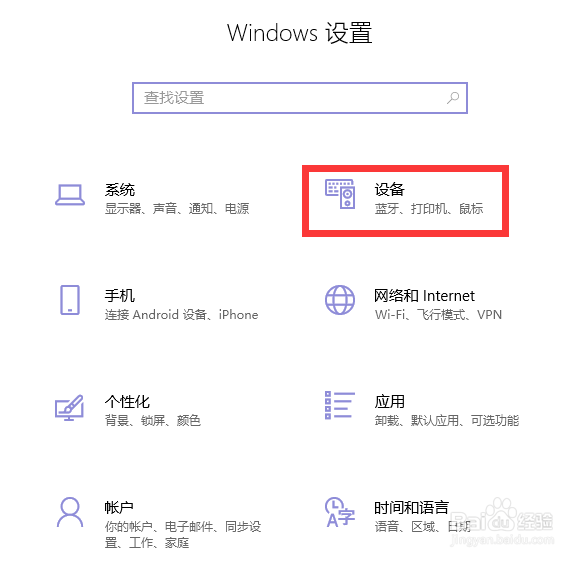This screenshot has width=588, height=561.
Task: Click 显示器、声音、通知、电源 description
Action: (x=177, y=208)
